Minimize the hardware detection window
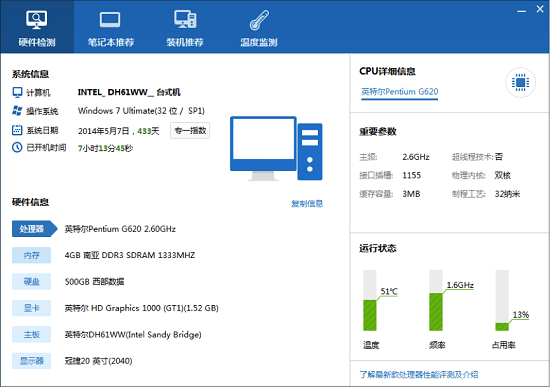 (522, 10)
